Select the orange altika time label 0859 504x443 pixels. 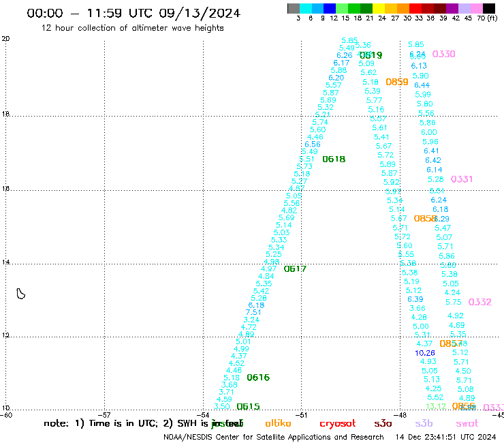[x=397, y=82]
